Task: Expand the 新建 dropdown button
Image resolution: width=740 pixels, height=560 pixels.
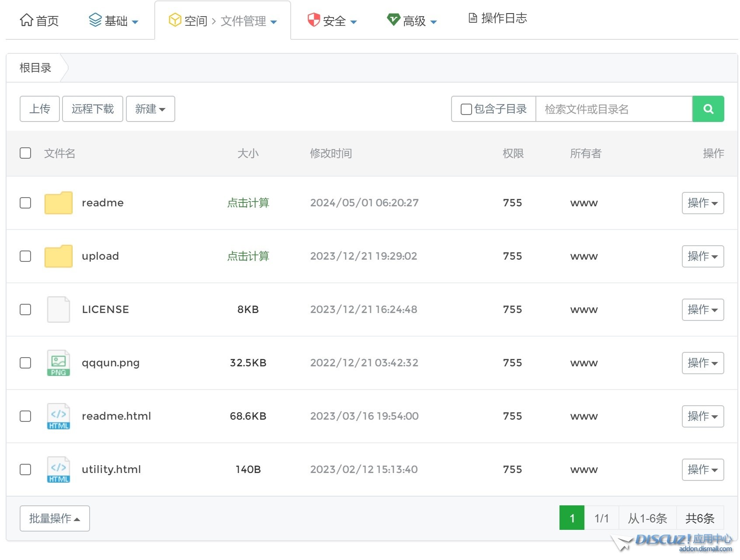Action: [x=150, y=109]
